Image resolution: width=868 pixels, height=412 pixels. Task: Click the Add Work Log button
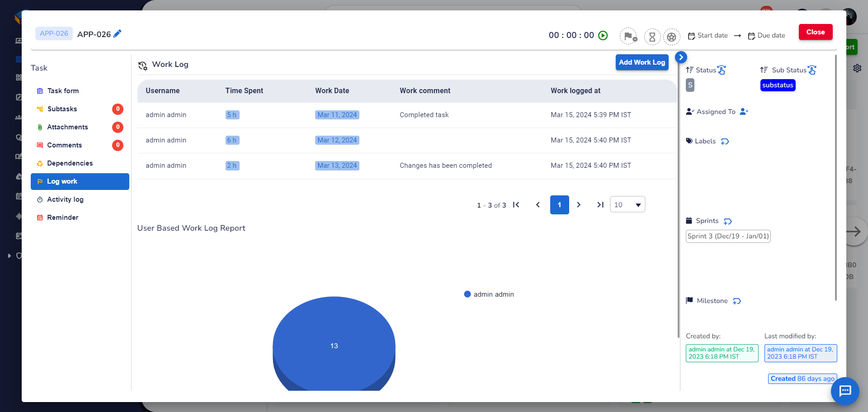coord(642,62)
